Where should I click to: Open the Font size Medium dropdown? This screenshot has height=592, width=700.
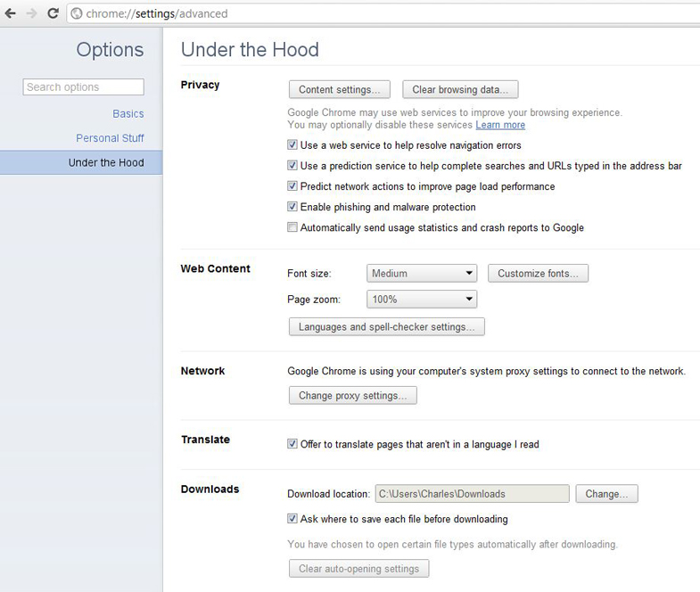tap(422, 273)
